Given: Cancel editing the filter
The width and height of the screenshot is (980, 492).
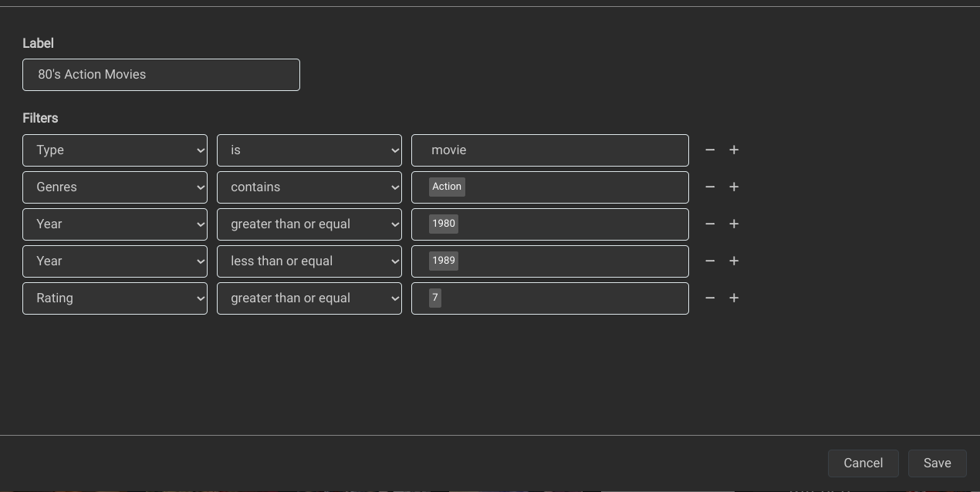Looking at the screenshot, I should [x=863, y=463].
